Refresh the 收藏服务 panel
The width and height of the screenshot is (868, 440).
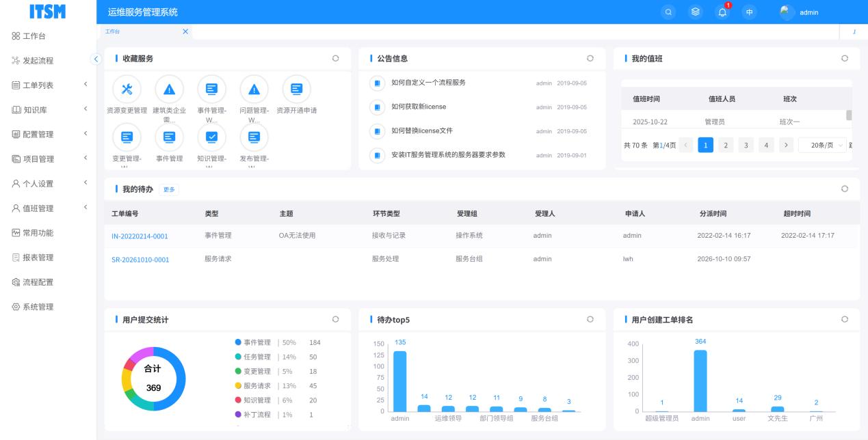335,58
